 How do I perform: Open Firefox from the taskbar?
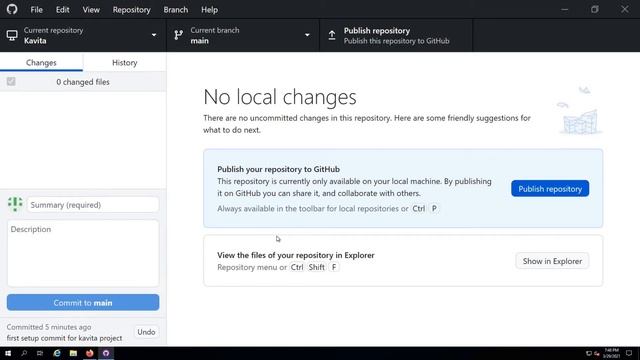pyautogui.click(x=89, y=353)
